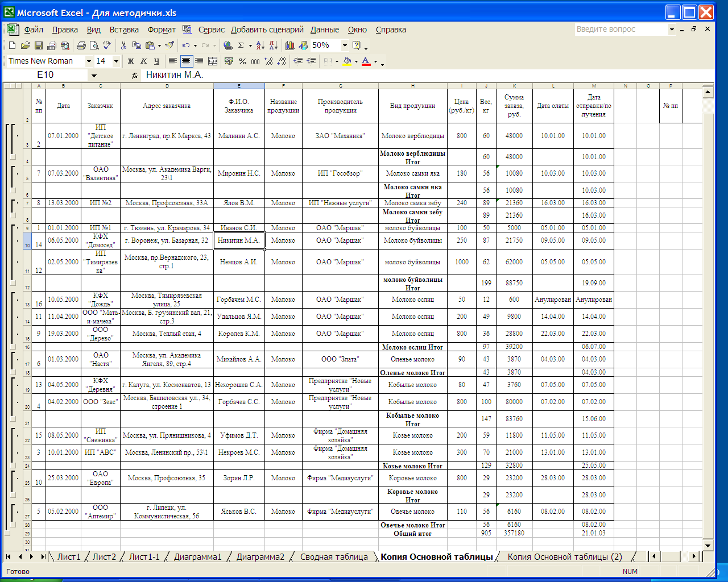728x582 pixels.
Task: Open the Формат menu
Action: click(x=162, y=30)
